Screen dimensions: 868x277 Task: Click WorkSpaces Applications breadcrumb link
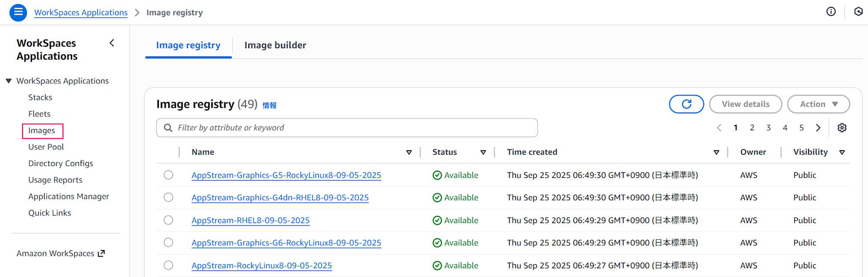[x=81, y=13]
